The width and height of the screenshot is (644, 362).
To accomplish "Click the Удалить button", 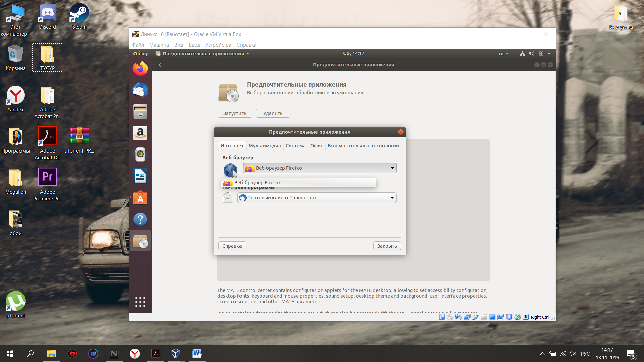I will pyautogui.click(x=273, y=113).
